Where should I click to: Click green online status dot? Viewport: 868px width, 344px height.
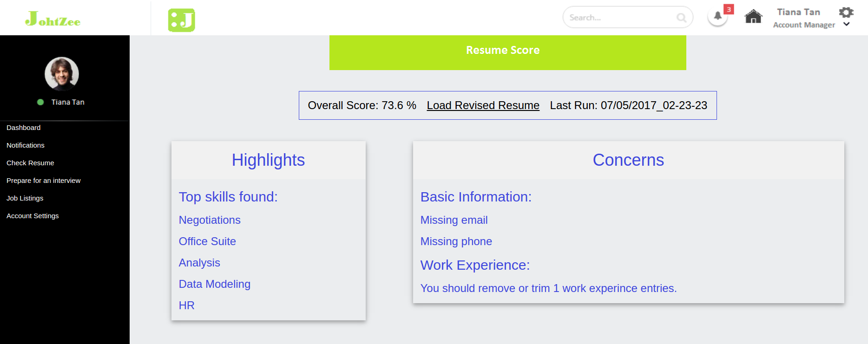40,102
